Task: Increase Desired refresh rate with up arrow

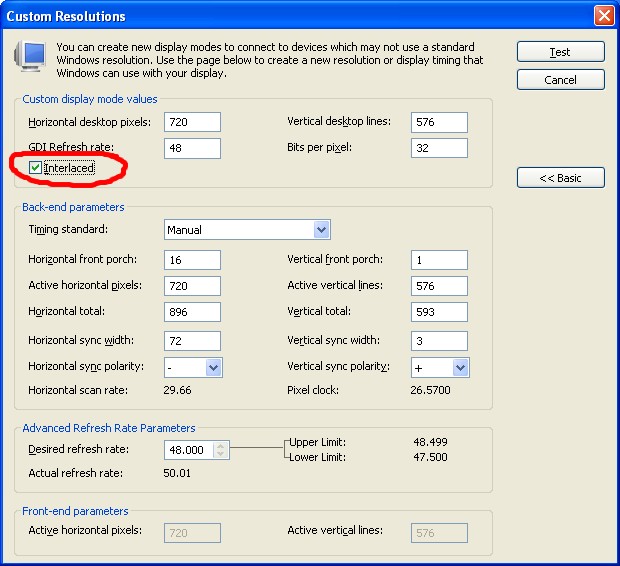Action: (x=221, y=446)
